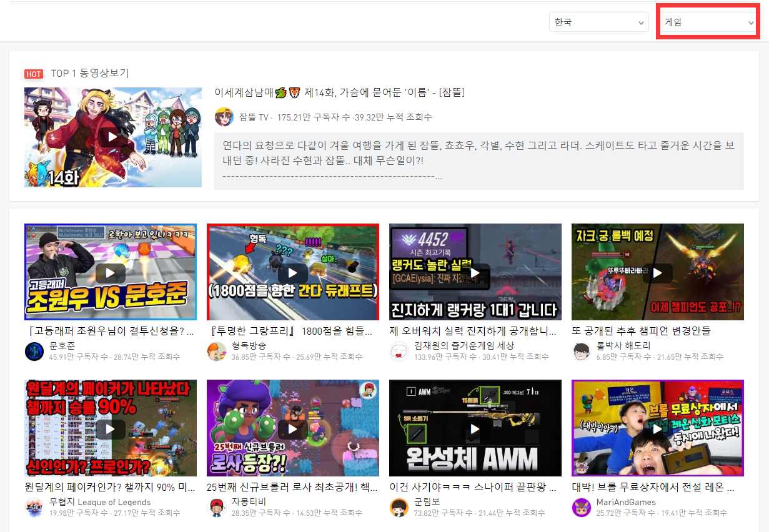Open 무협지 League of Legends channel name
Image resolution: width=769 pixels, height=532 pixels.
(x=100, y=502)
